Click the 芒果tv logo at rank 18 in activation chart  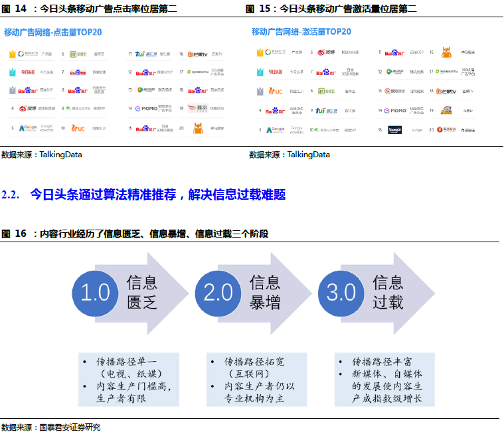coord(446,91)
